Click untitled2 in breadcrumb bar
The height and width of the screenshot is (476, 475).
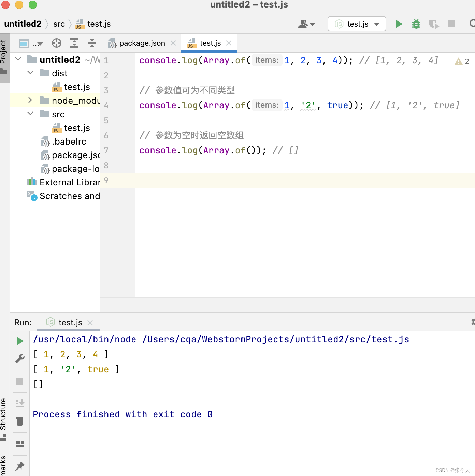click(x=23, y=24)
